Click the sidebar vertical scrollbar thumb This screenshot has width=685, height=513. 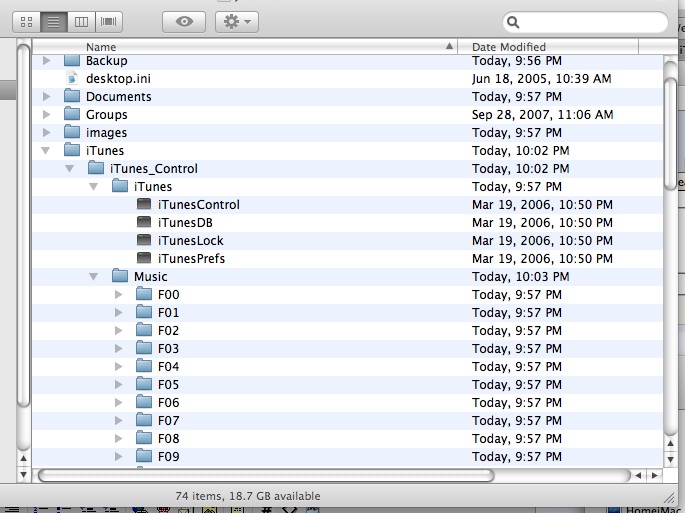tap(23, 226)
